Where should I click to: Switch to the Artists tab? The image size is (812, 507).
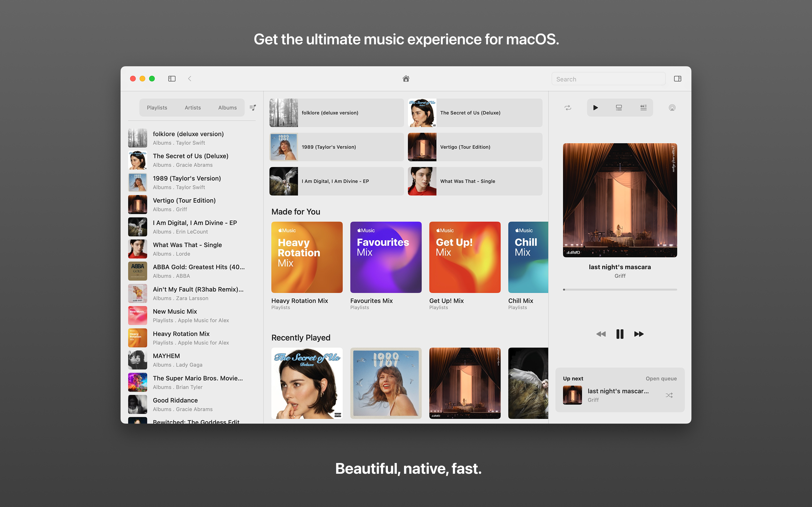(x=193, y=108)
